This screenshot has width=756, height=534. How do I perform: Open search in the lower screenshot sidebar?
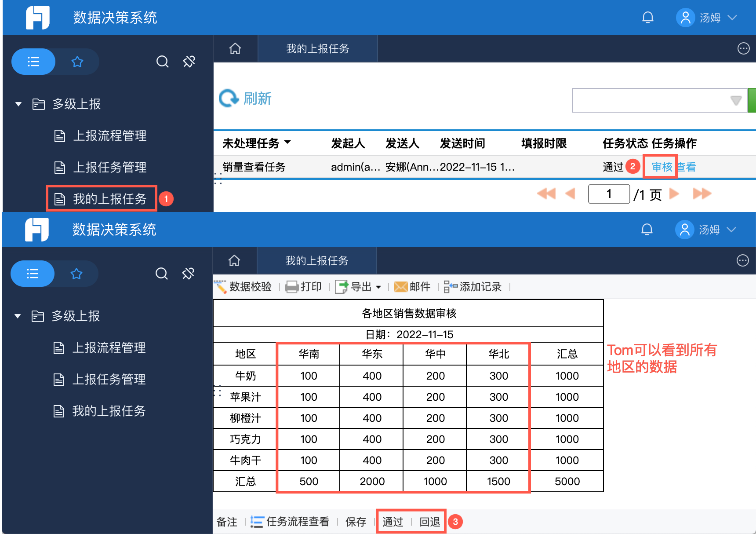click(161, 274)
